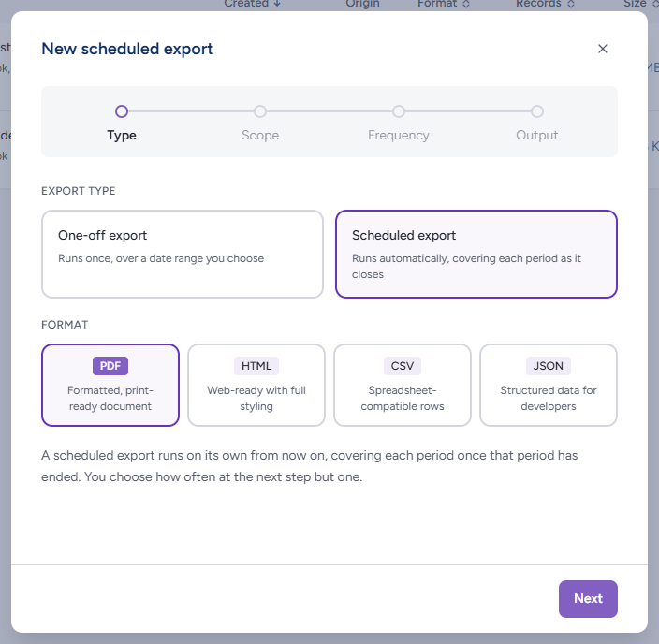659x644 pixels.
Task: Click the Output step circle indicator
Action: pos(537,111)
